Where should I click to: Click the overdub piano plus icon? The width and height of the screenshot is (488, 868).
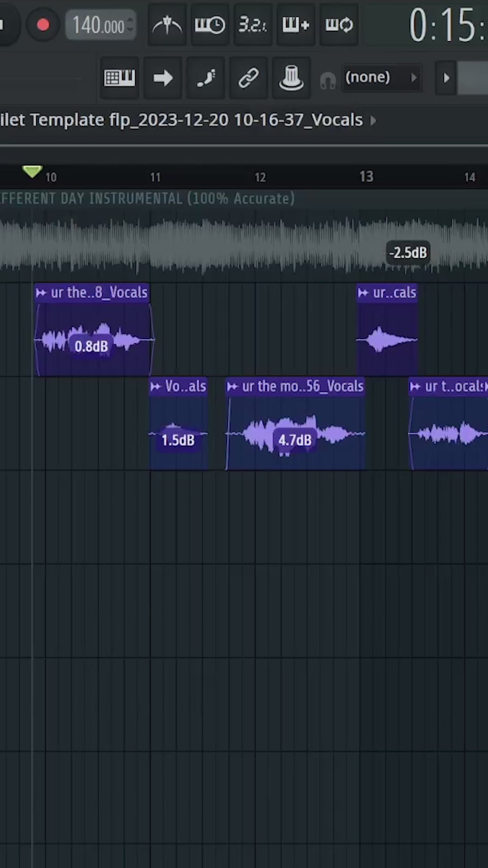pyautogui.click(x=296, y=25)
